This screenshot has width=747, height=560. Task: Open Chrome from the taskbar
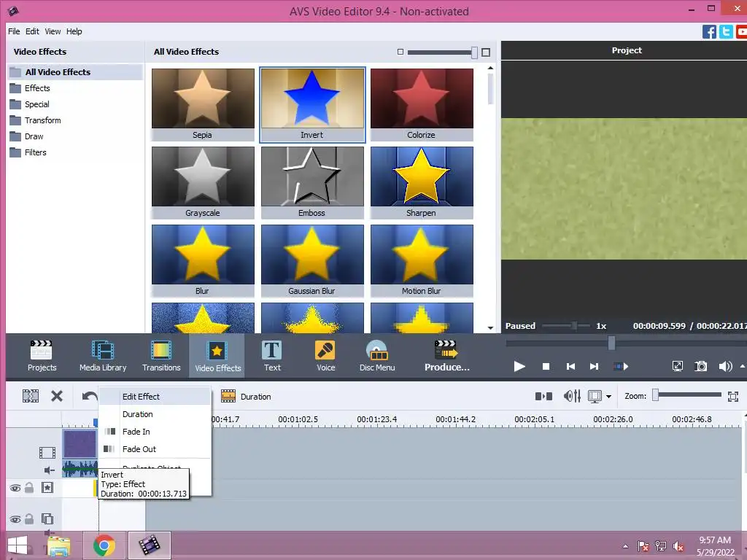pyautogui.click(x=104, y=545)
